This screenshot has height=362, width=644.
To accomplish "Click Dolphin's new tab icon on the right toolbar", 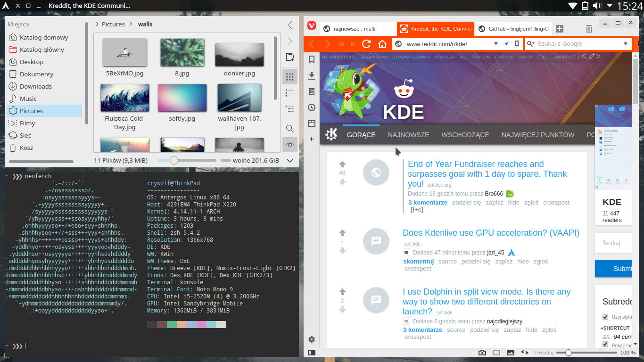I will [x=289, y=58].
